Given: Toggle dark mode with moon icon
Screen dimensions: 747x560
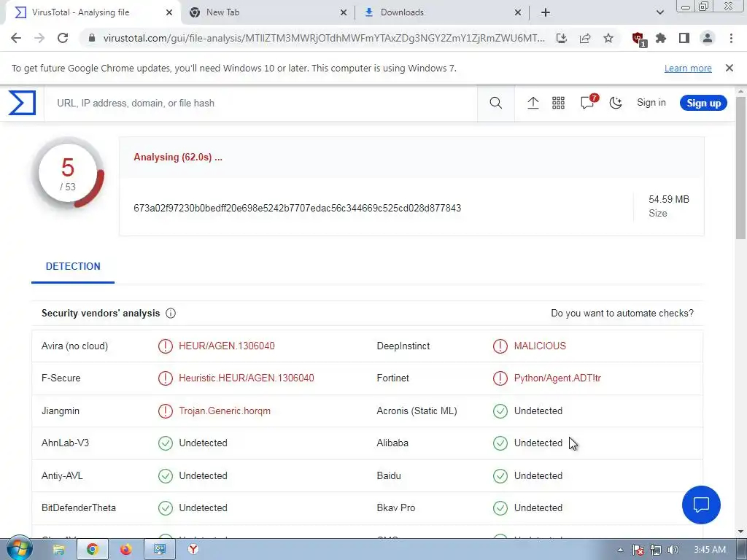Looking at the screenshot, I should click(x=616, y=103).
